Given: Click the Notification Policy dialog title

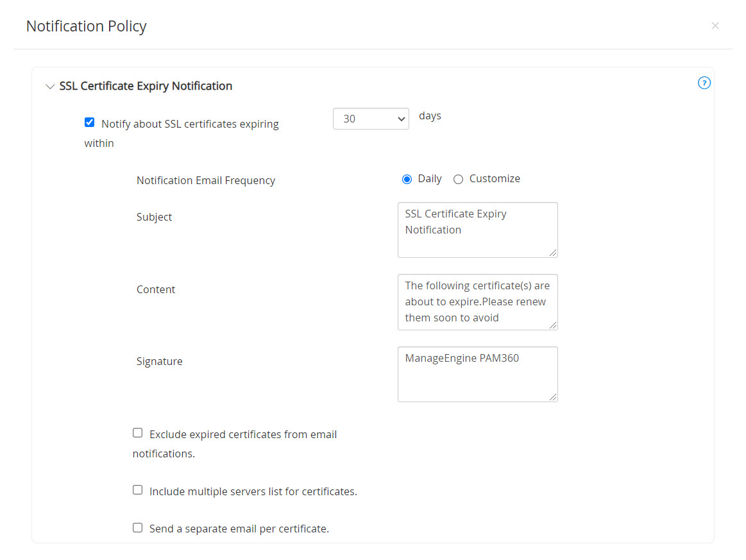Looking at the screenshot, I should point(86,26).
